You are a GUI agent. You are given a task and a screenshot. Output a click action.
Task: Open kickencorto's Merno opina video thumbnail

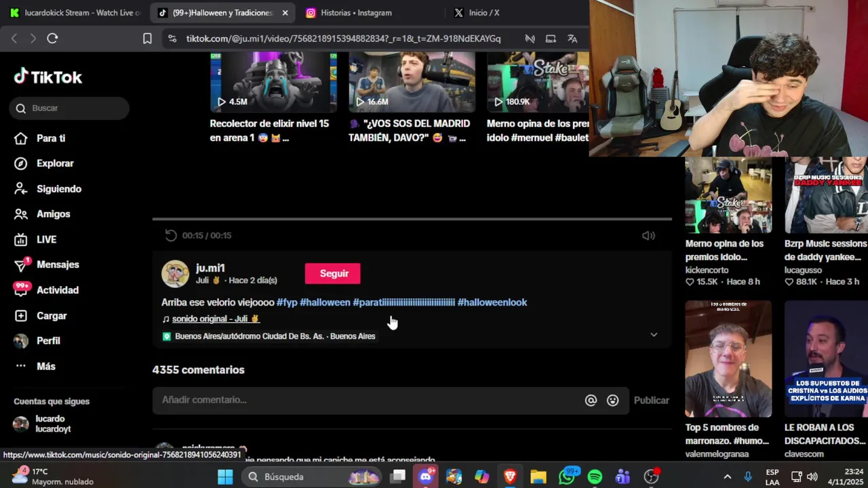pyautogui.click(x=728, y=195)
